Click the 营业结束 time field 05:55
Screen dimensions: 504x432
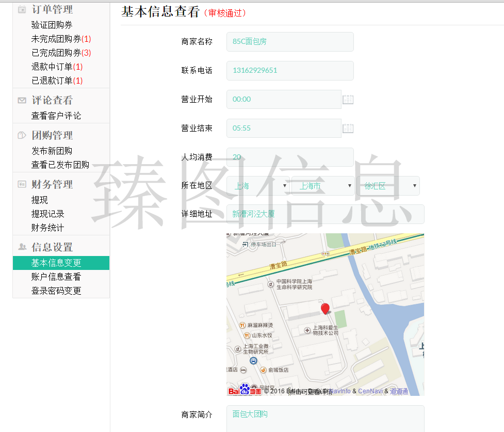point(284,129)
